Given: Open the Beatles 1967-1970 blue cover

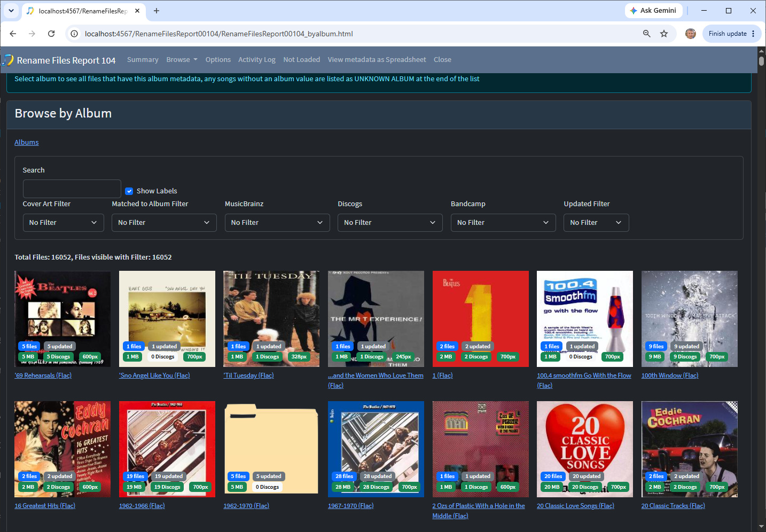Looking at the screenshot, I should 376,449.
